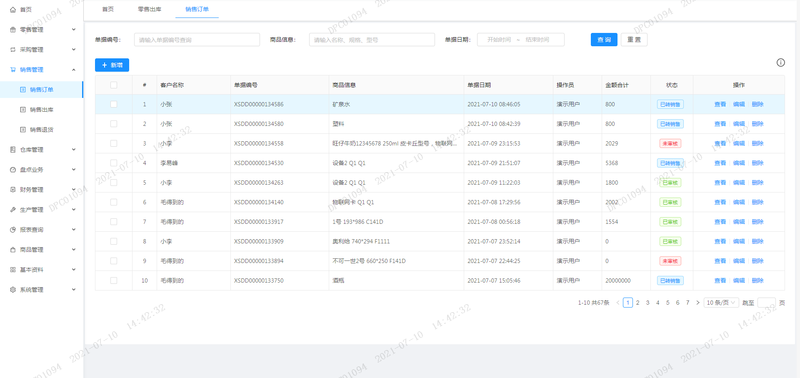Click the 销售管理 cart icon in the sidebar
800x378 pixels.
pyautogui.click(x=13, y=70)
